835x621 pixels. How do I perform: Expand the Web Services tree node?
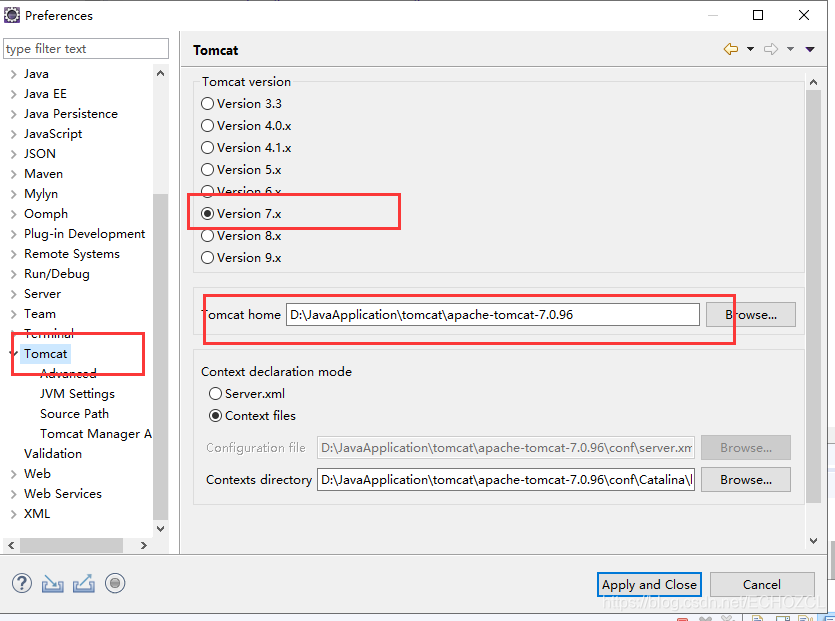[x=14, y=494]
